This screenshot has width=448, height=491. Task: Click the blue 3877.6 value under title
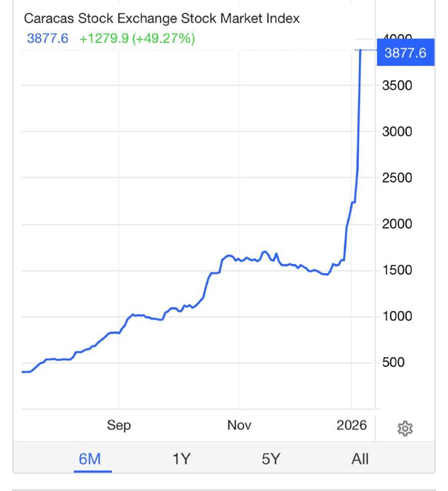[x=47, y=39]
